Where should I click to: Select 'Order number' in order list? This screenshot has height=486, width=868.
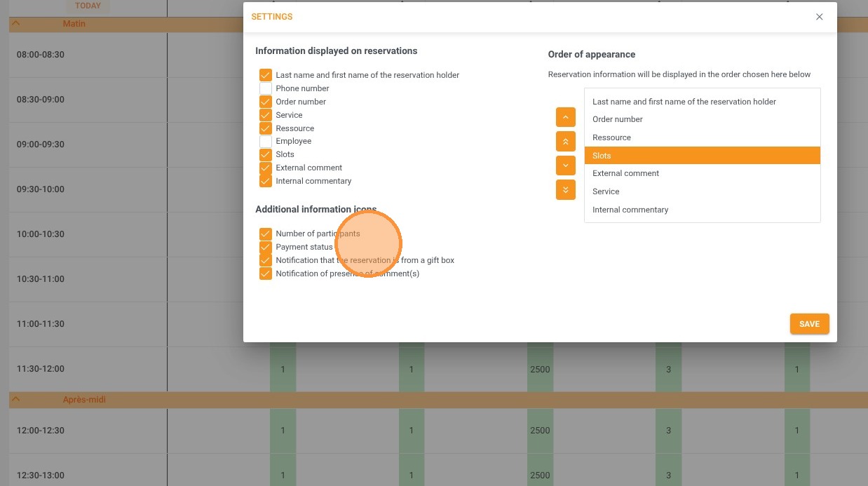click(x=702, y=119)
